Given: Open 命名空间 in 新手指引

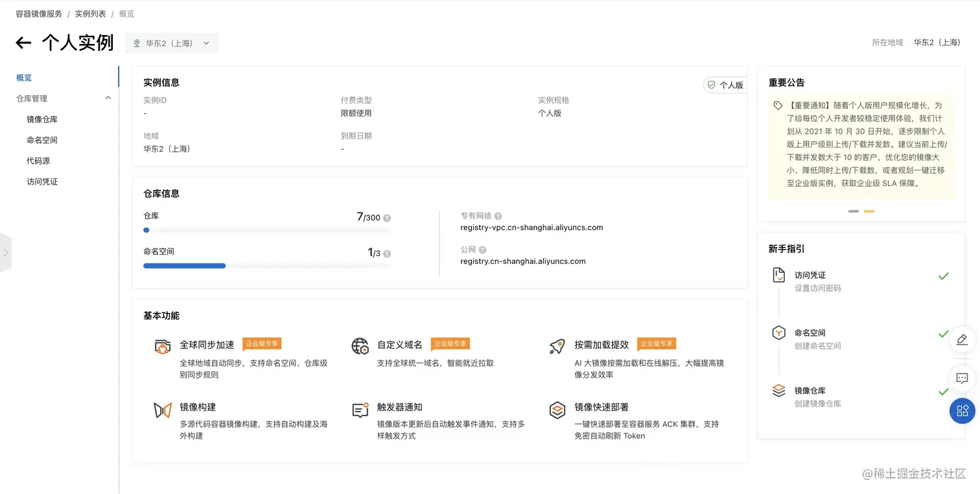Looking at the screenshot, I should point(810,333).
